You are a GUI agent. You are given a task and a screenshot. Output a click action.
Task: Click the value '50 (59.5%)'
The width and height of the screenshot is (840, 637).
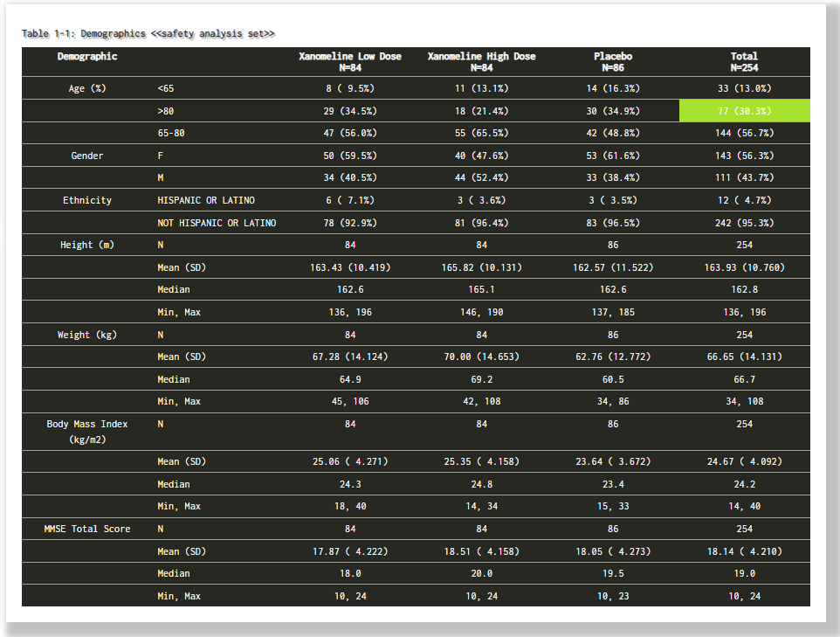click(350, 156)
